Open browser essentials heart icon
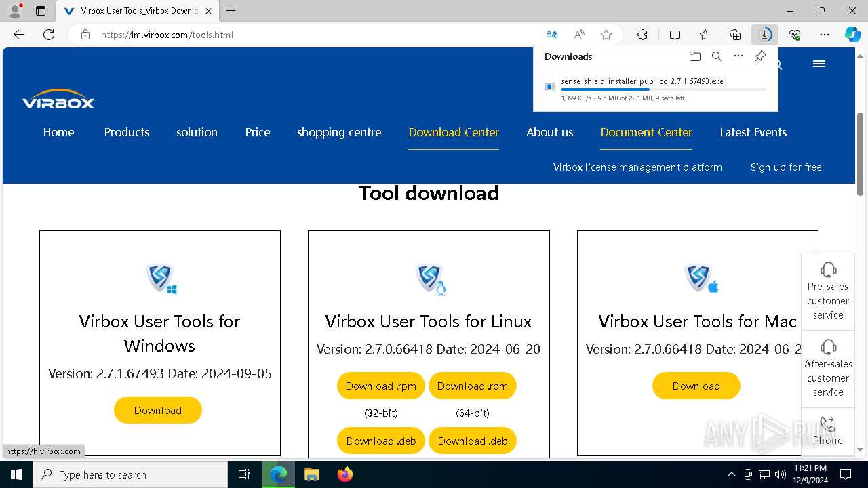 (x=795, y=35)
